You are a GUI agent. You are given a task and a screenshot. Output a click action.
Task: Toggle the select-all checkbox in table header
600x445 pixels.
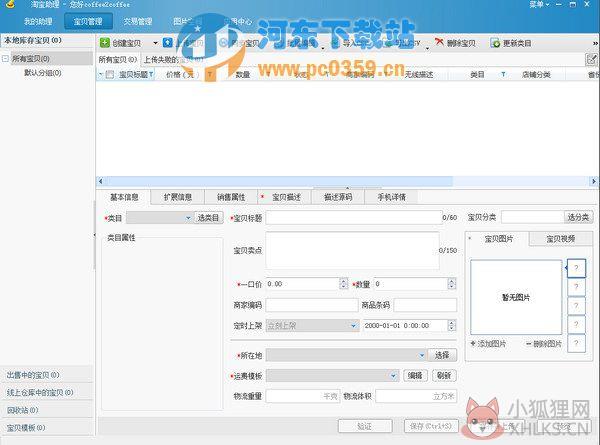pos(110,75)
